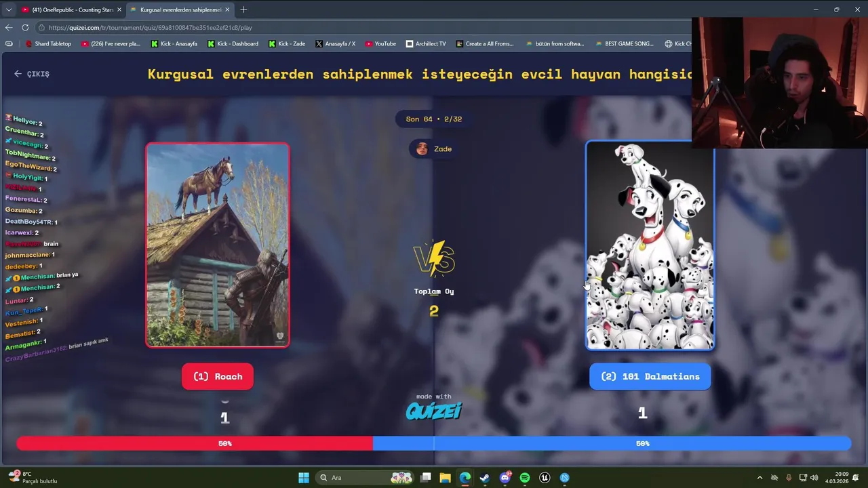Click the blue 50% vote bar segment
868x488 pixels.
tap(612, 443)
